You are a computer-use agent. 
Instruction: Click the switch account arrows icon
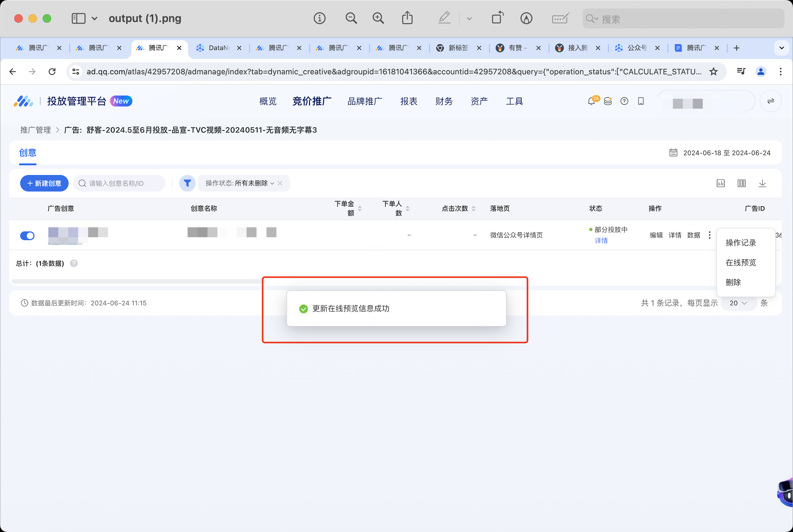click(x=771, y=101)
